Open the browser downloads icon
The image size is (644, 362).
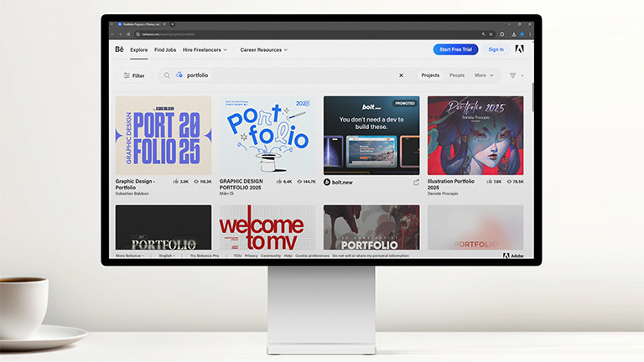514,34
